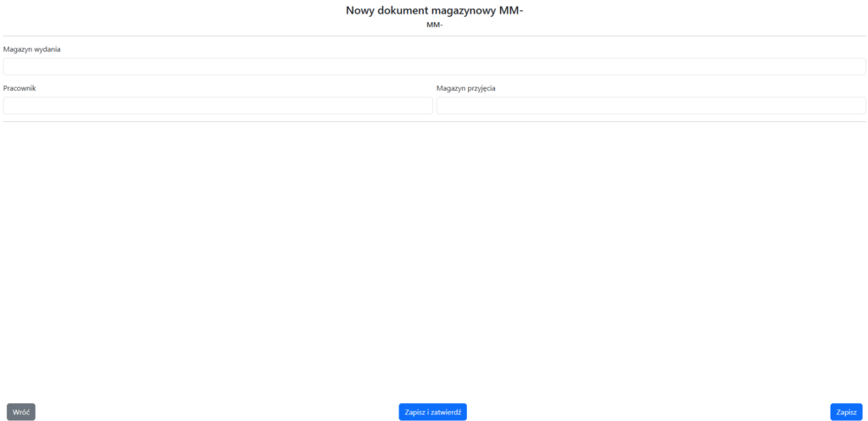Click the Magazyn przyjęcia label text

click(x=465, y=88)
